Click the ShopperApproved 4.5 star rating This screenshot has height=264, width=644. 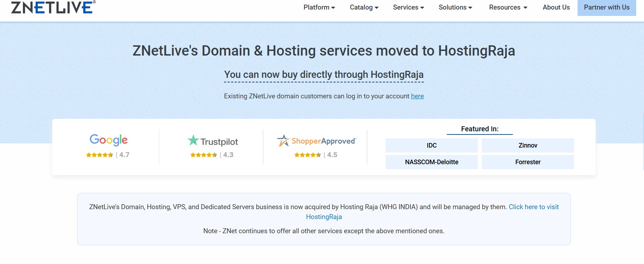click(x=316, y=155)
